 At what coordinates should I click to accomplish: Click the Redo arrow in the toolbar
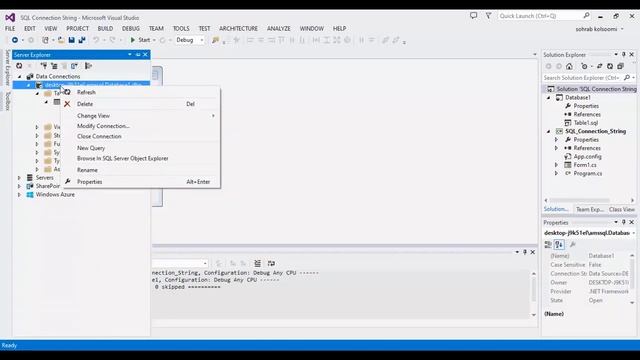coord(112,40)
